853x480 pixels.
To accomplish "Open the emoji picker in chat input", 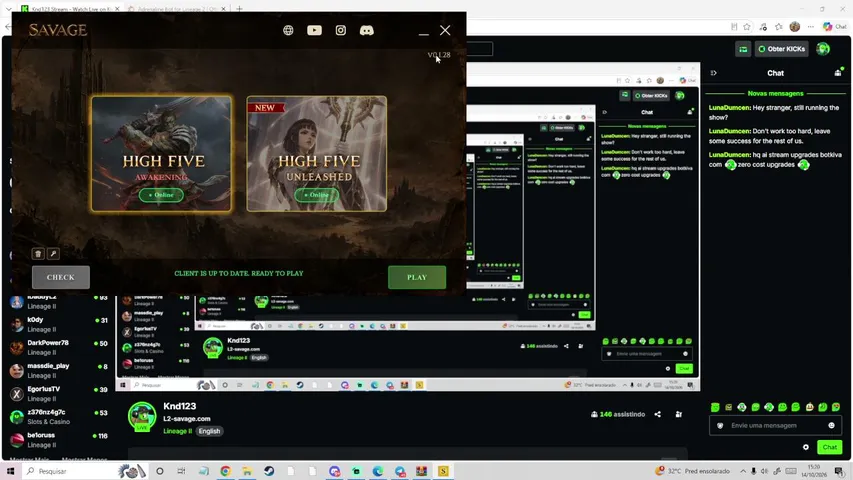I will (831, 426).
